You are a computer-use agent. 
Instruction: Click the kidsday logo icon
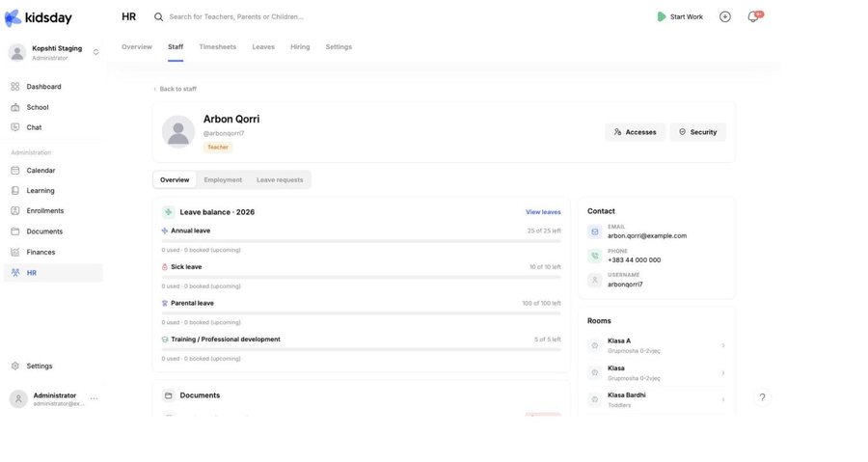coord(13,17)
